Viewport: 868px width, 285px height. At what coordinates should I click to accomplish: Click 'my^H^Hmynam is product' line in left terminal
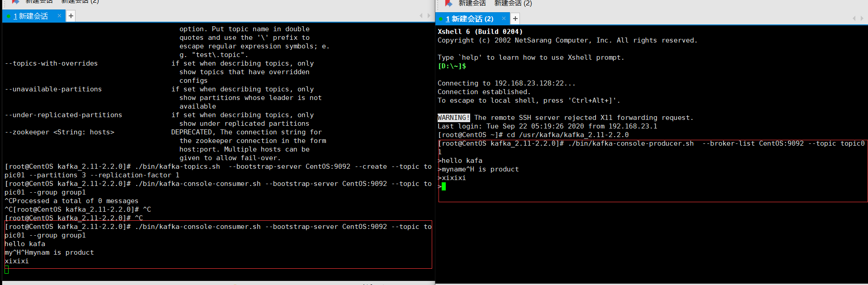[x=49, y=252]
